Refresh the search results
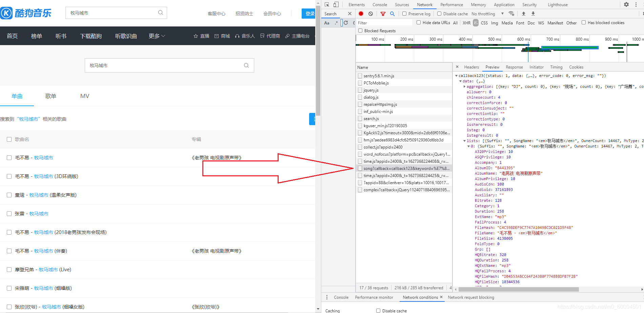Screen dimensions: 644x313 (346, 23)
